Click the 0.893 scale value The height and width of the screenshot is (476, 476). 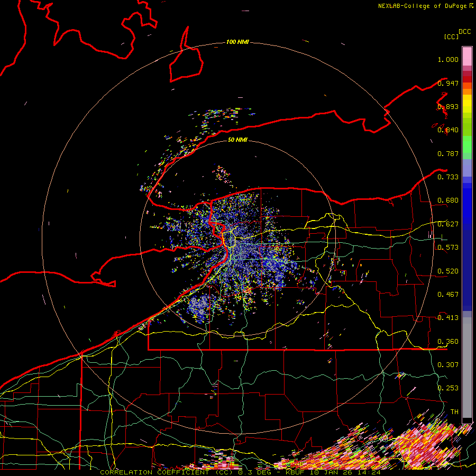[x=448, y=106]
